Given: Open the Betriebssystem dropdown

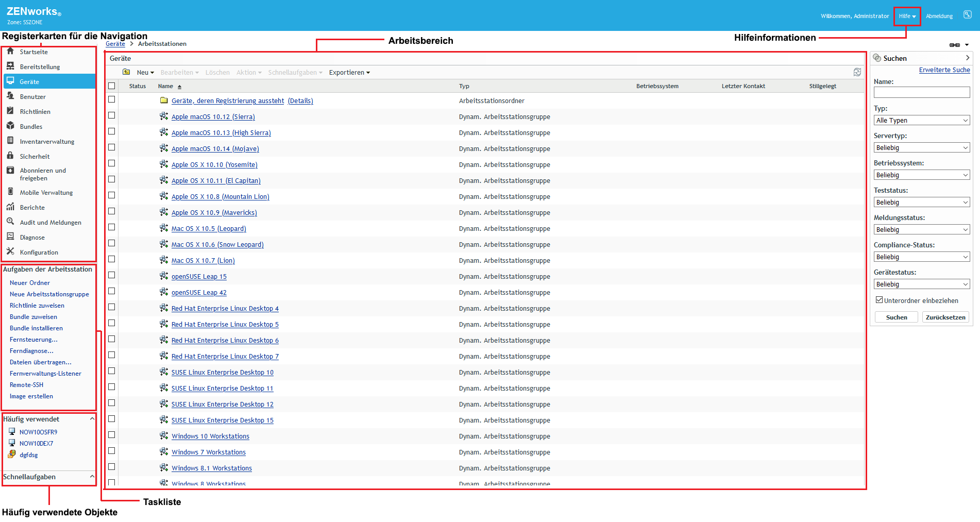Looking at the screenshot, I should coord(922,175).
